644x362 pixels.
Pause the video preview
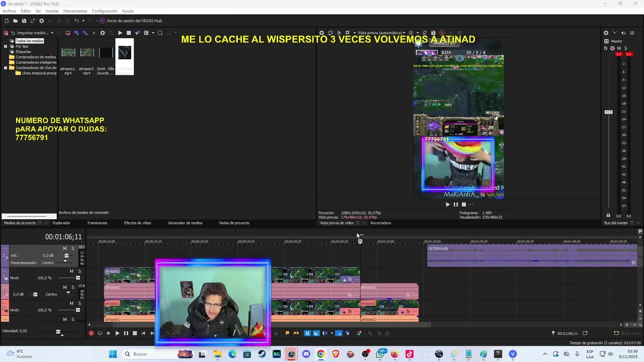(x=456, y=204)
